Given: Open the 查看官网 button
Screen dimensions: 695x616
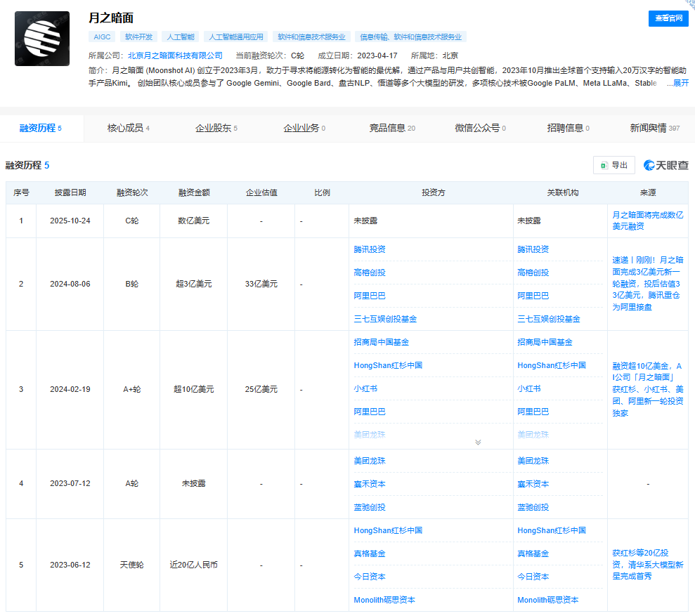Looking at the screenshot, I should pyautogui.click(x=668, y=19).
